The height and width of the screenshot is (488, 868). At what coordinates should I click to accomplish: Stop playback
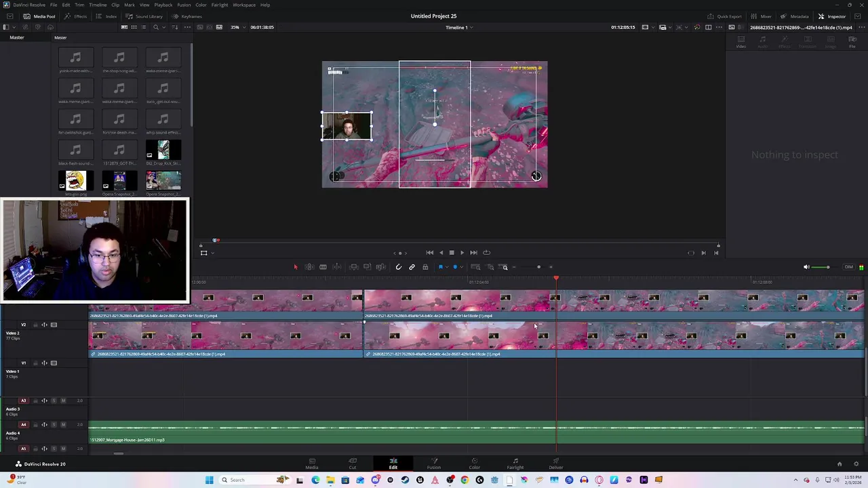[x=452, y=253]
